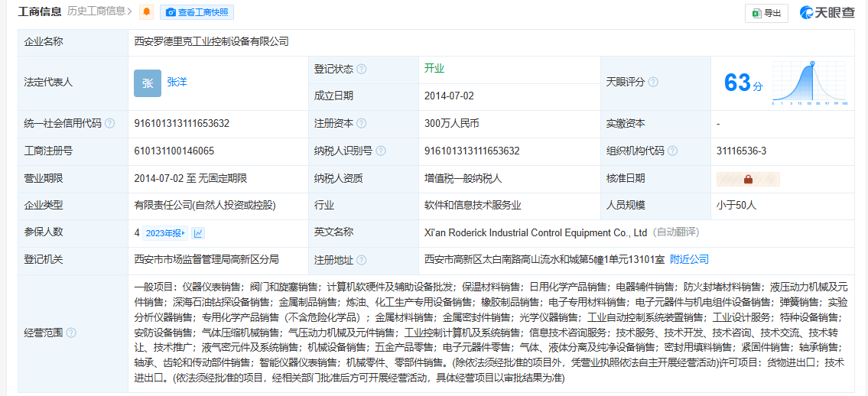Click 导出 export button
The width and height of the screenshot is (868, 396).
[766, 13]
